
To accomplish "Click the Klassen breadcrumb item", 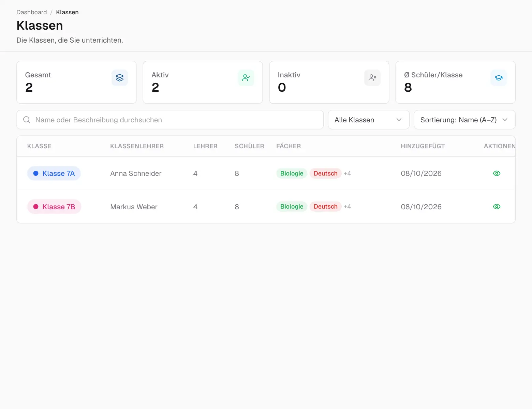I will (x=67, y=12).
